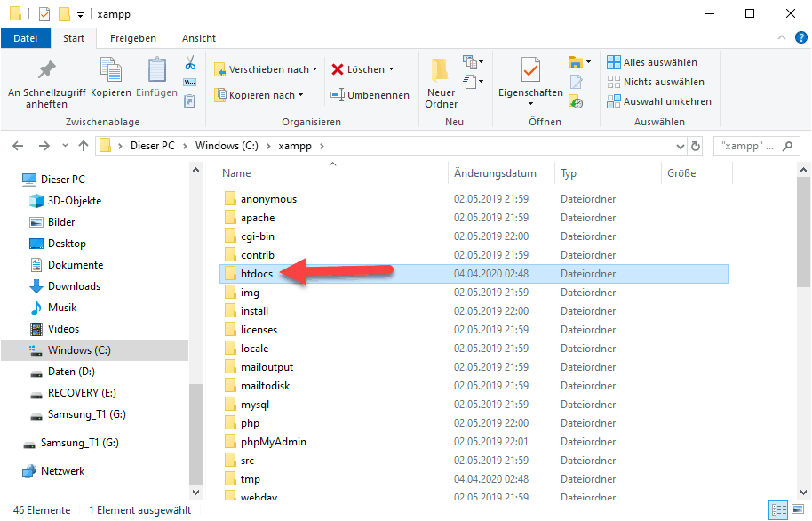
Task: Go up one level with the up arrow
Action: pyautogui.click(x=83, y=146)
